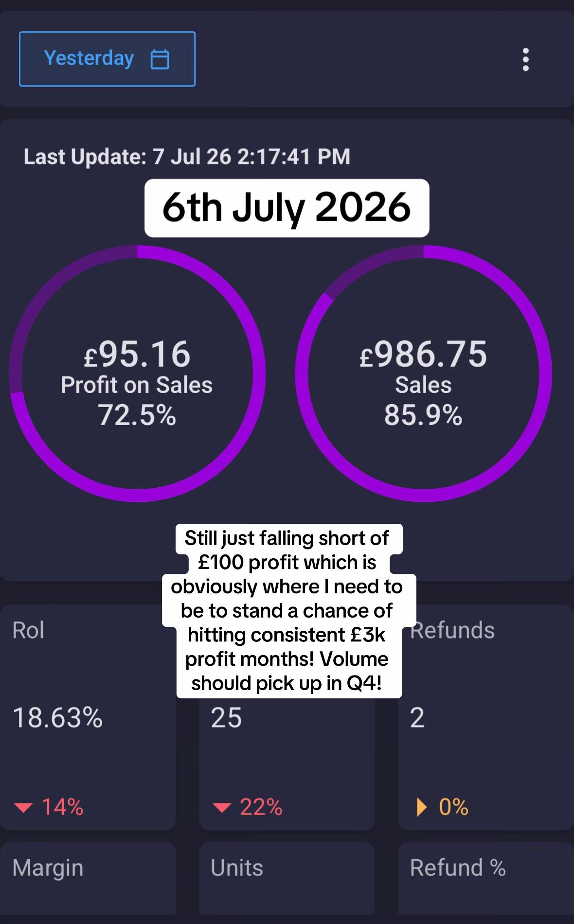Select the card showing value 25

[x=287, y=717]
